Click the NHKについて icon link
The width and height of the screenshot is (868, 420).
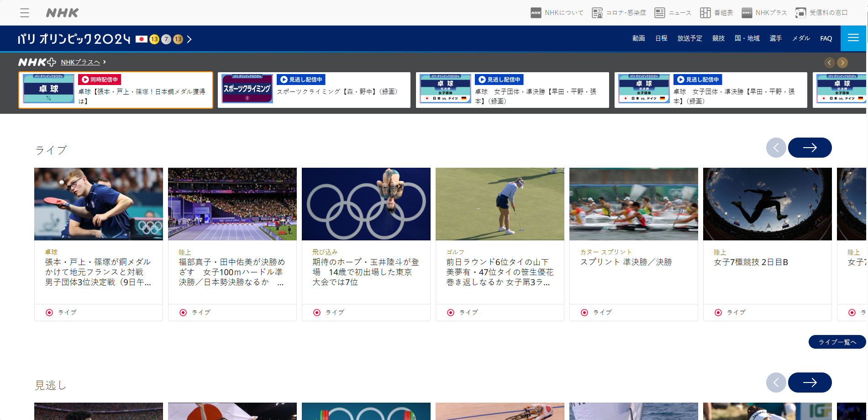[536, 13]
